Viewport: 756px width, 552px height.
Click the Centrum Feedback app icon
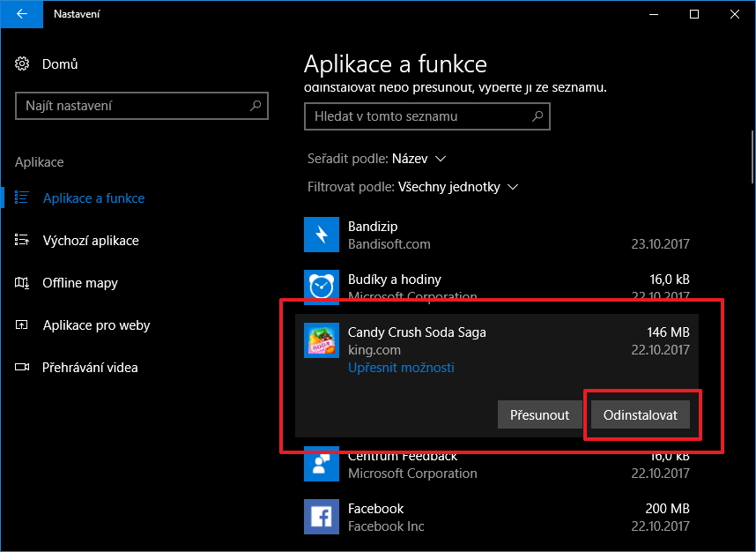click(321, 464)
